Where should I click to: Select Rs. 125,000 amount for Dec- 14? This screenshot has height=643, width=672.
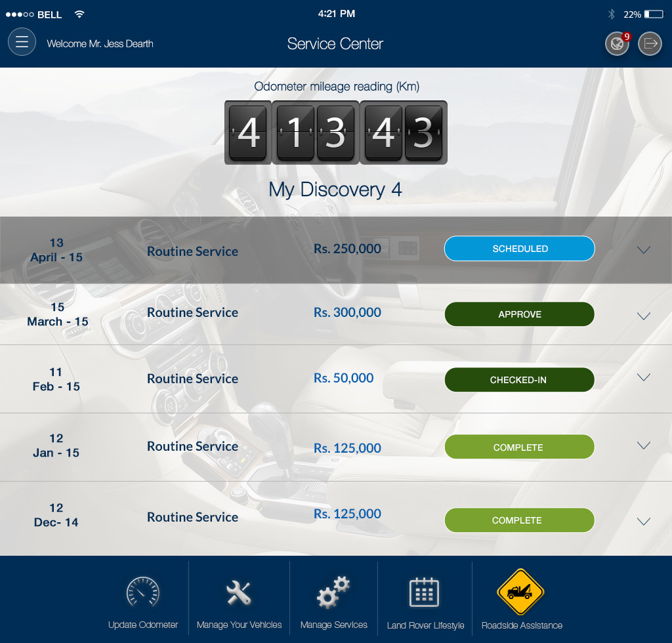347,514
